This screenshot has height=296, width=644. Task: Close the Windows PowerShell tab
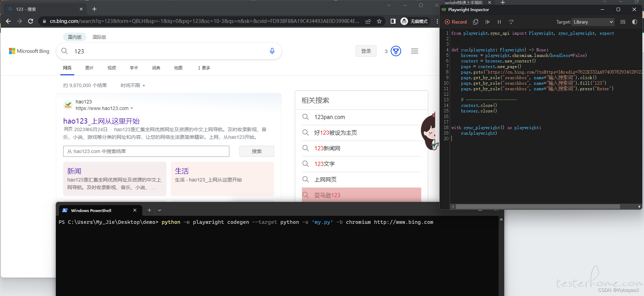[135, 210]
